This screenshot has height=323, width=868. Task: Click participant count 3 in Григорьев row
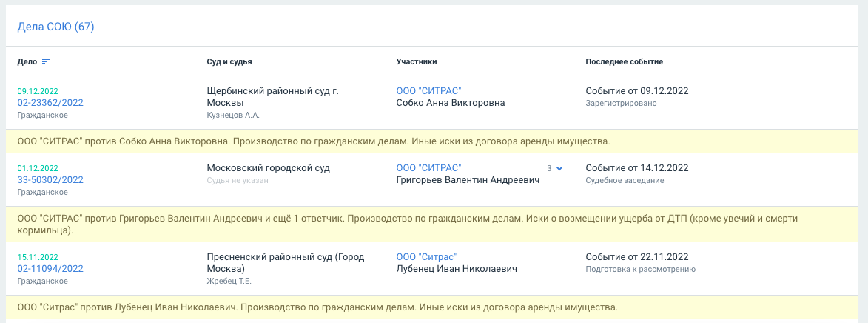(x=549, y=168)
